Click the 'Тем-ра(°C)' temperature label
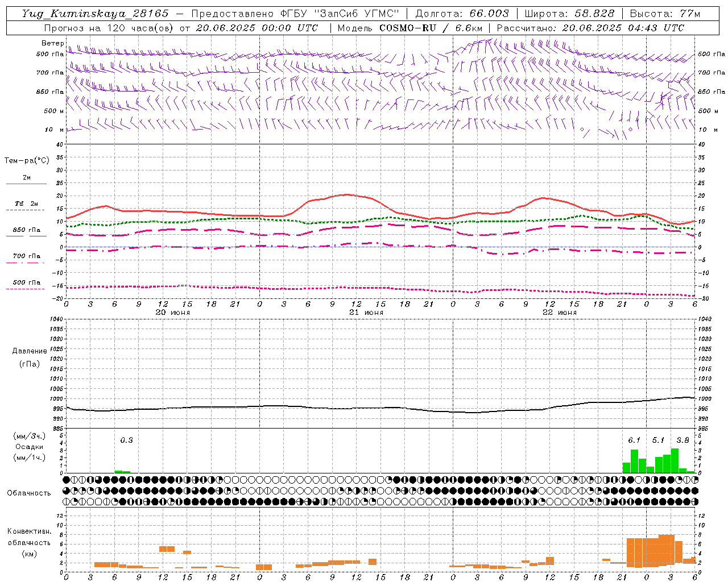This screenshot has width=728, height=582. tap(27, 161)
